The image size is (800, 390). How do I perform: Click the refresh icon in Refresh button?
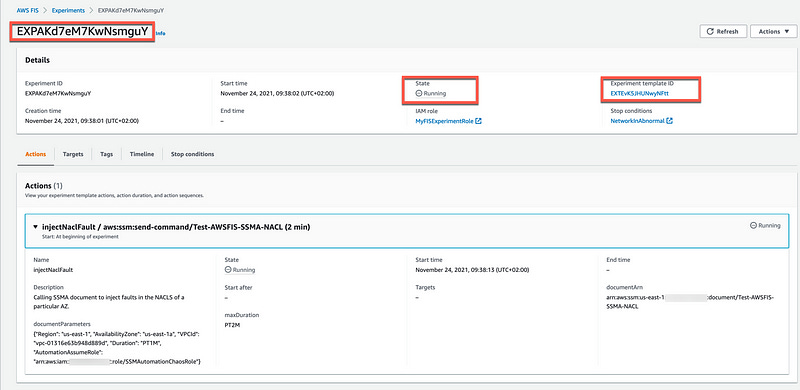[x=710, y=31]
